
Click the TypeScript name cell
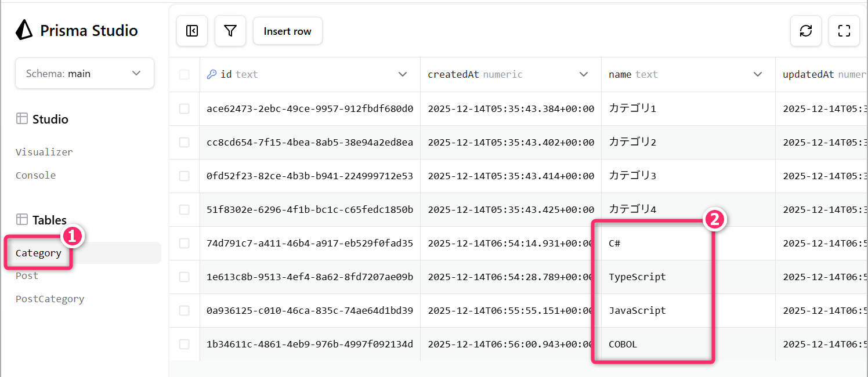coord(637,277)
